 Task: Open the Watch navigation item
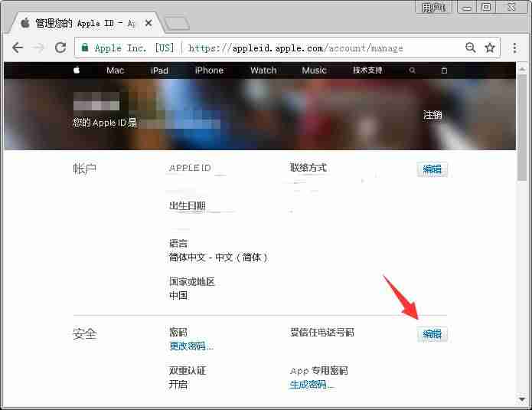(x=263, y=71)
